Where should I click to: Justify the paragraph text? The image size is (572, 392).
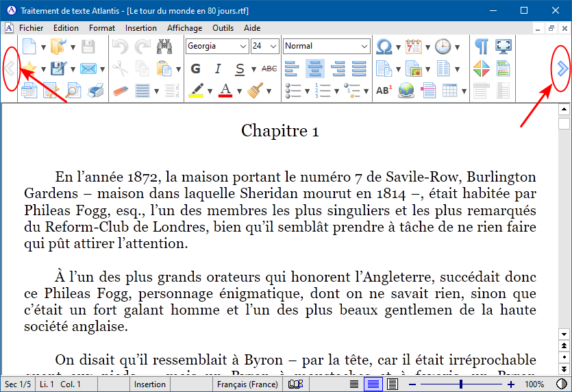360,69
